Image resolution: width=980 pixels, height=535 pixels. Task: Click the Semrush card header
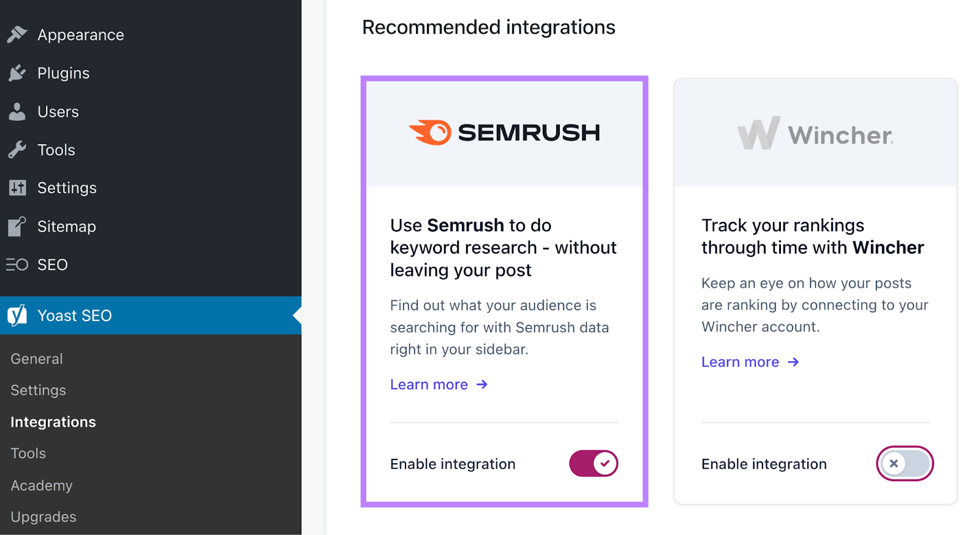pyautogui.click(x=503, y=131)
